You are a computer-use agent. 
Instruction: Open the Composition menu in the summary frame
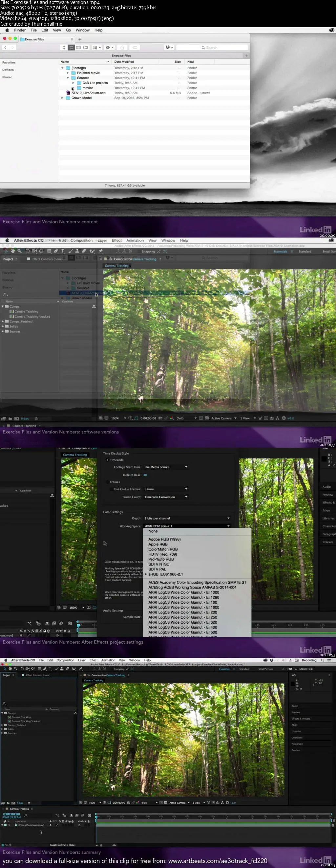click(x=65, y=660)
